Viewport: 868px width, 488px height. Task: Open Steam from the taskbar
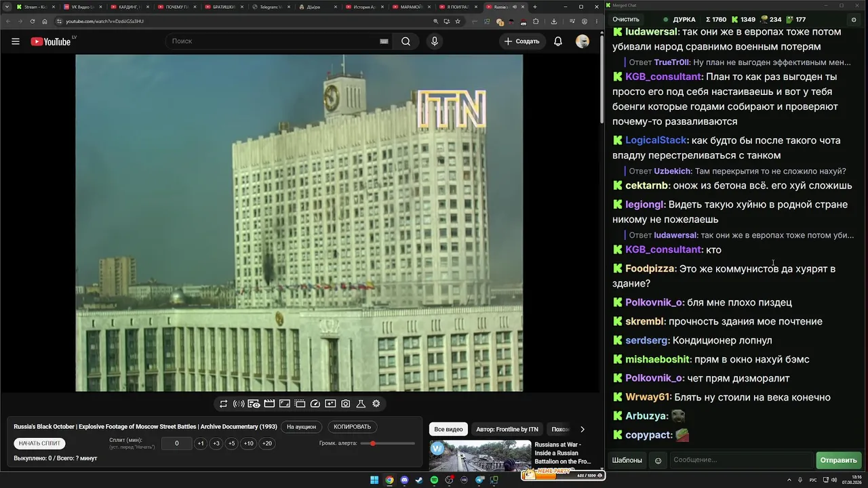click(419, 481)
